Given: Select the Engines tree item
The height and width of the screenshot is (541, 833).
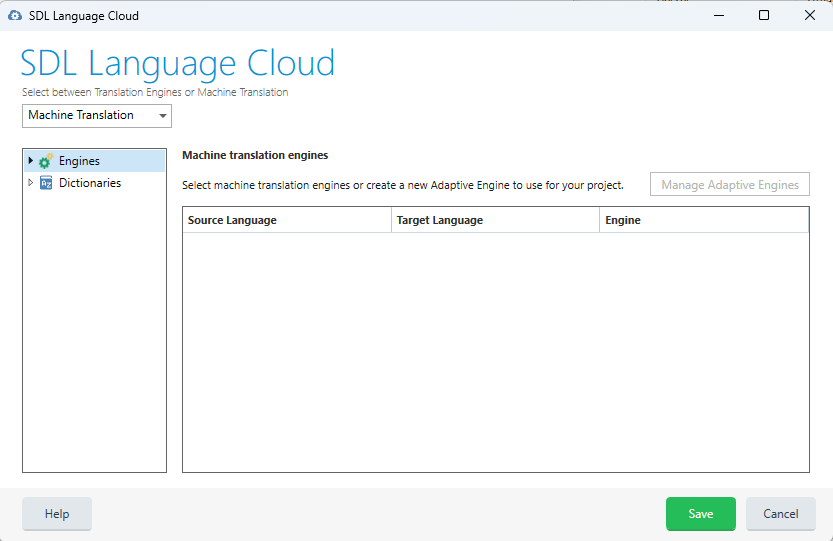Looking at the screenshot, I should tap(95, 161).
